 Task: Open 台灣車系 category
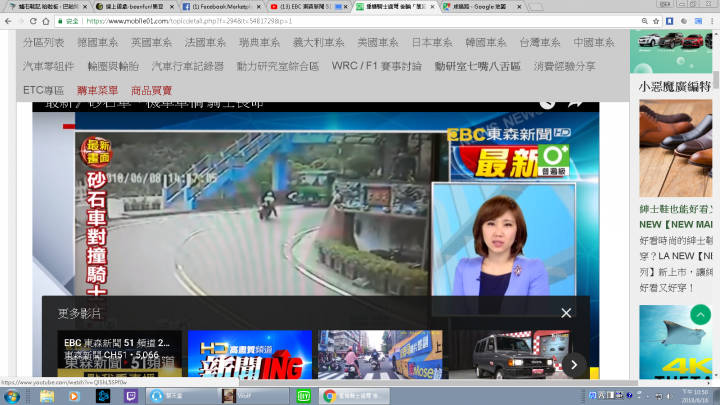click(540, 43)
